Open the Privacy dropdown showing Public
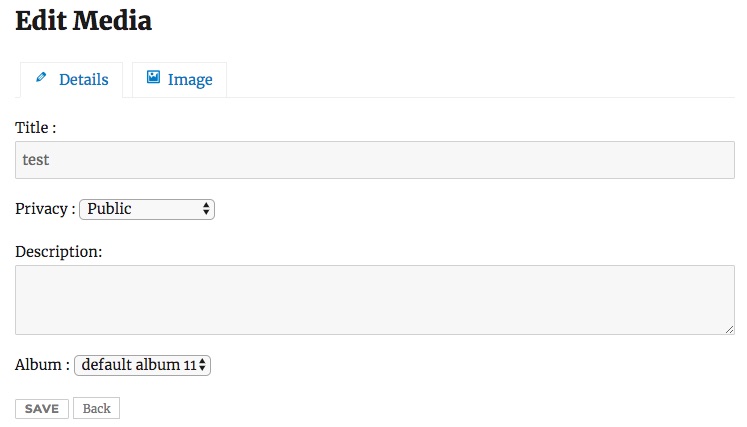The width and height of the screenshot is (747, 427). (x=146, y=209)
